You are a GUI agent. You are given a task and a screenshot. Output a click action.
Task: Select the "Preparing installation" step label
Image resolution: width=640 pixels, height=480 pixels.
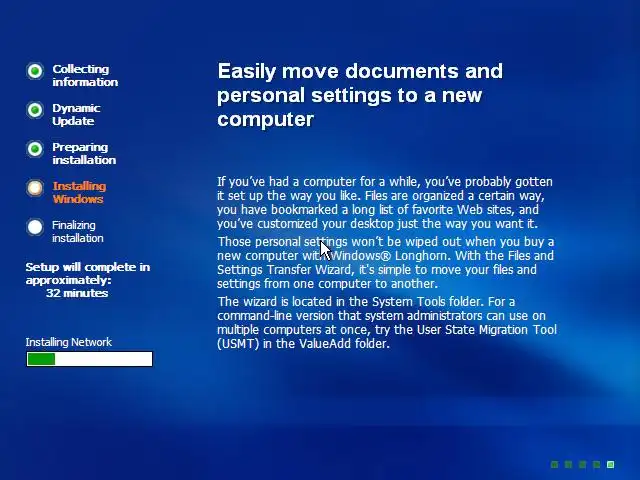84,153
